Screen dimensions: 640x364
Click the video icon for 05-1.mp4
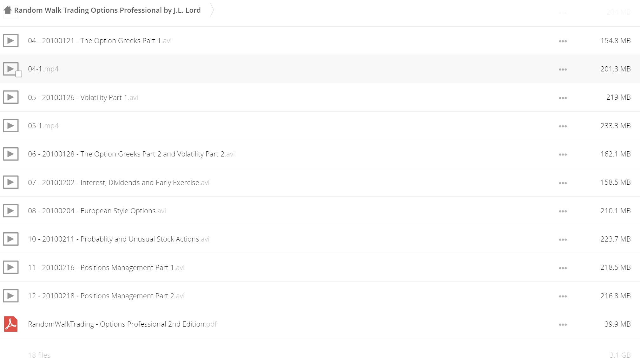11,126
